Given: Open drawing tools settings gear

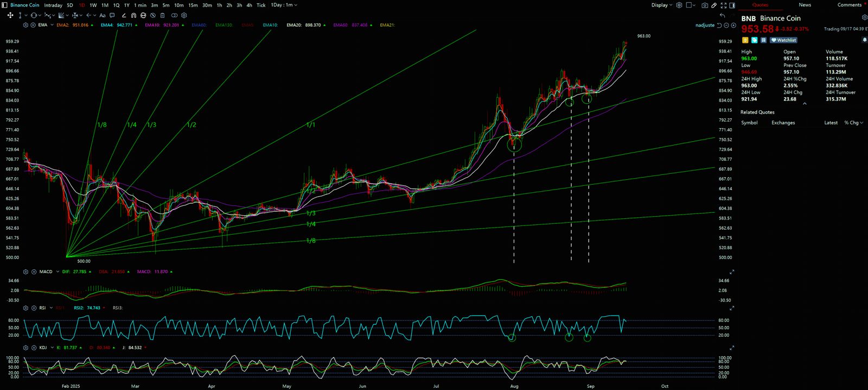Looking at the screenshot, I should click(184, 15).
